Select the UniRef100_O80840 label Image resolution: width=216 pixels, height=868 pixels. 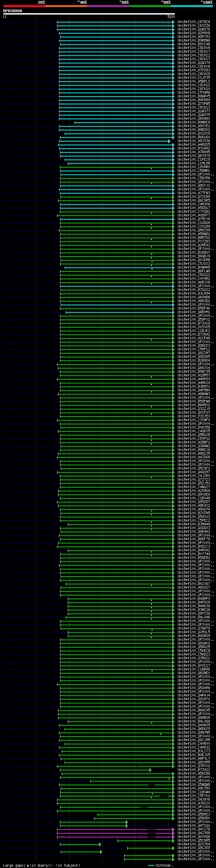pos(194,119)
